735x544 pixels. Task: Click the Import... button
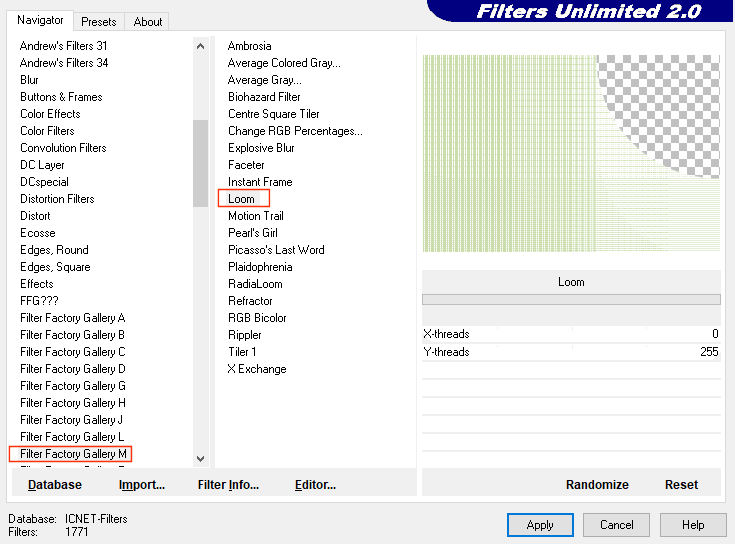[x=142, y=484]
